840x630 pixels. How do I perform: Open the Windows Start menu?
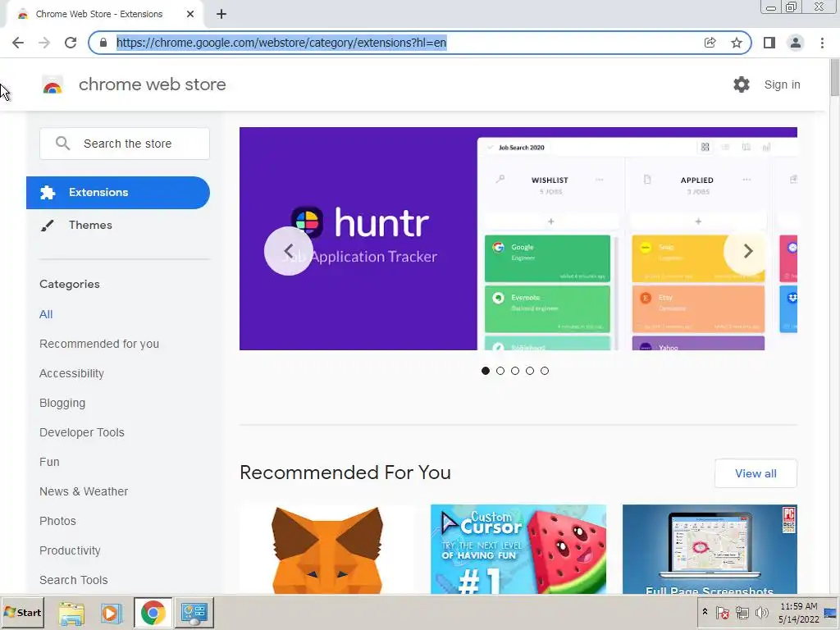22,613
